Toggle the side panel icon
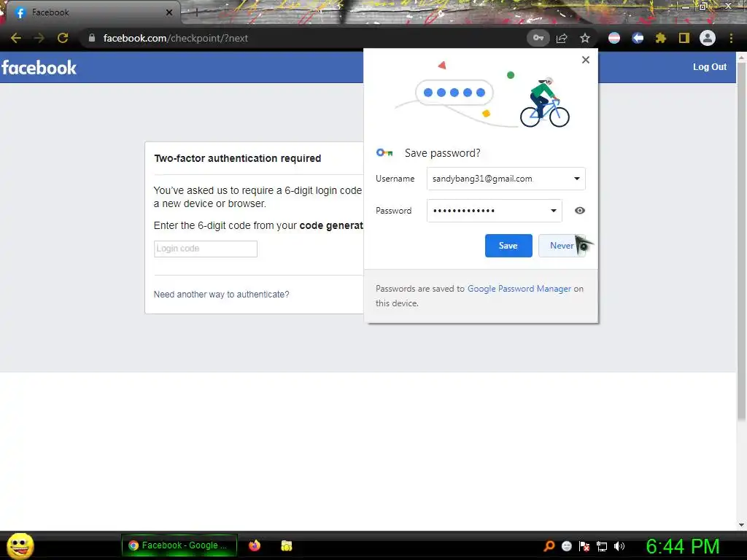 pyautogui.click(x=684, y=38)
